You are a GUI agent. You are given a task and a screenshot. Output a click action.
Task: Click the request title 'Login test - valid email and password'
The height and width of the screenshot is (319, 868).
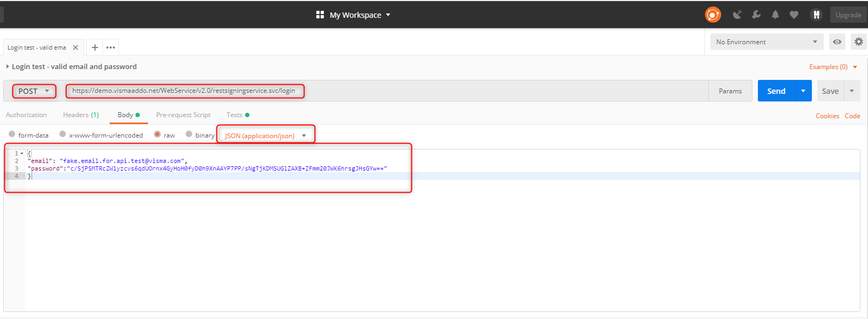coord(74,66)
